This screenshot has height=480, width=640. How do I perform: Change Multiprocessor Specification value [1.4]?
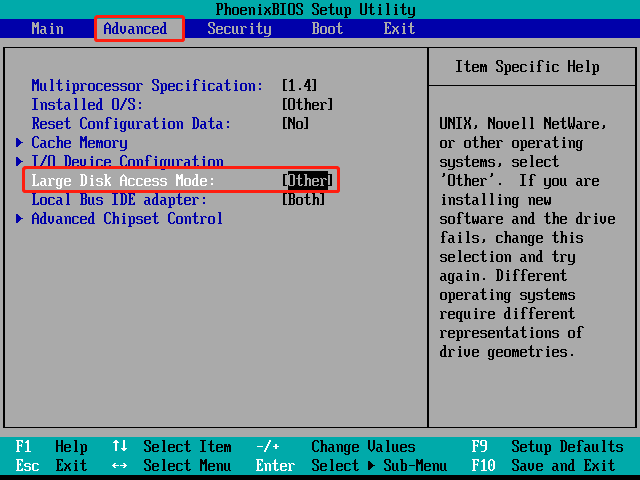[x=299, y=85]
